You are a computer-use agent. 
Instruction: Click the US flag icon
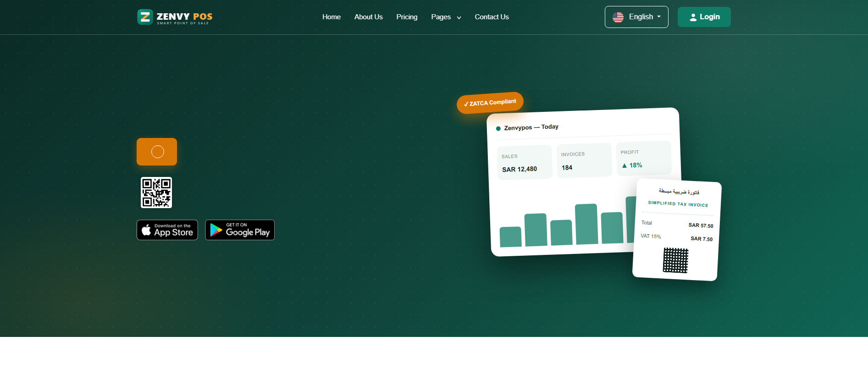[x=618, y=17]
